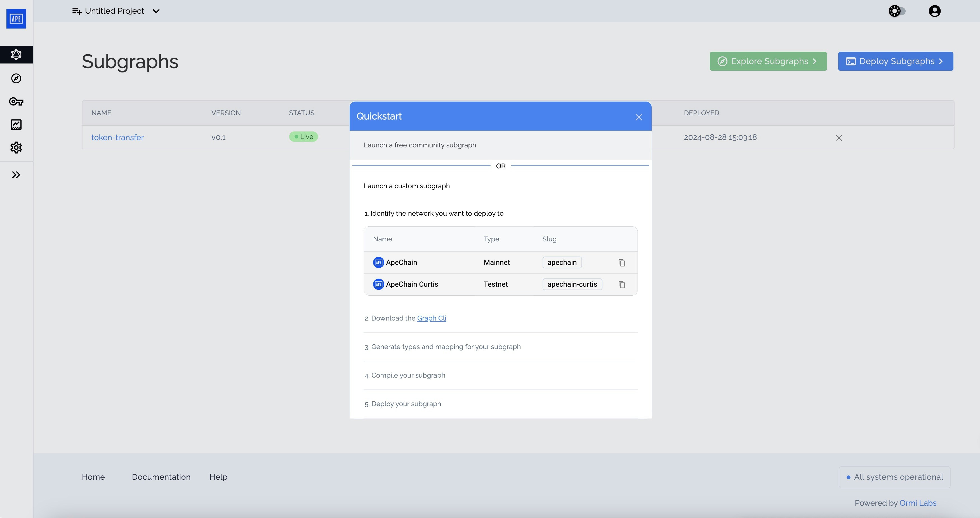The image size is (980, 518).
Task: Click 'Launch a custom subgraph' text
Action: point(407,186)
